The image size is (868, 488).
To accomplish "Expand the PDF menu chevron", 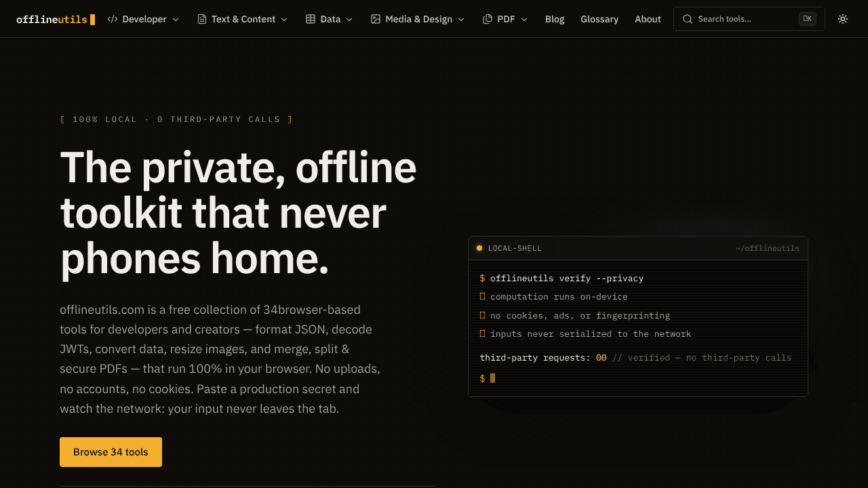I will pos(524,19).
